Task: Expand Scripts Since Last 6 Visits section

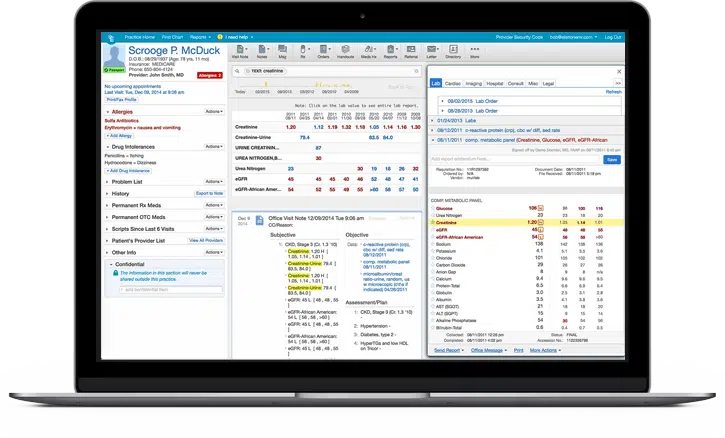Action: (x=107, y=229)
